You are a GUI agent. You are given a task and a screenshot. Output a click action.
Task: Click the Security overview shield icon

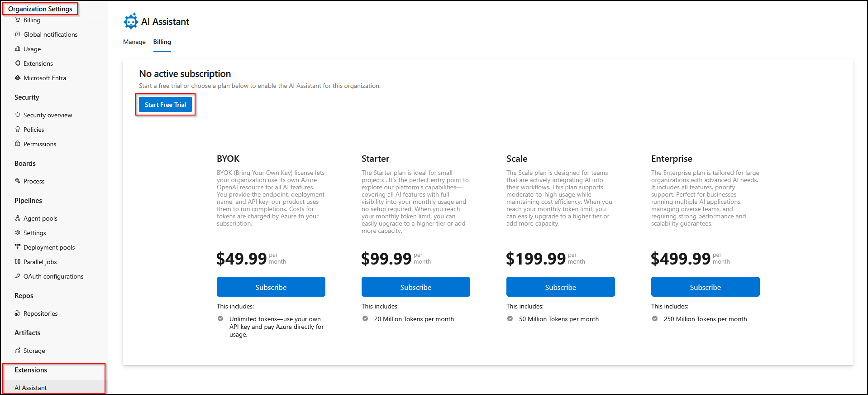[18, 115]
